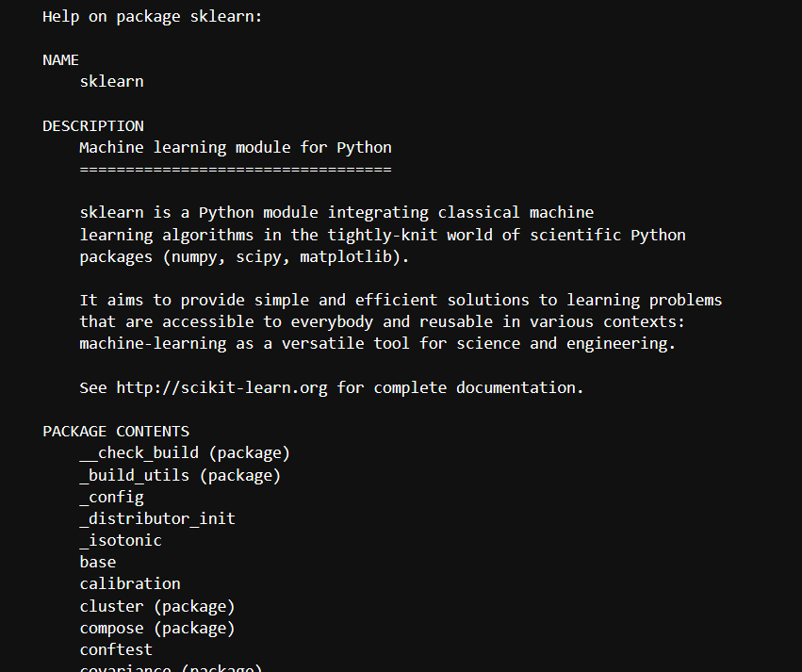The width and height of the screenshot is (802, 672).
Task: Click the equals-sign underline row
Action: 236,170
